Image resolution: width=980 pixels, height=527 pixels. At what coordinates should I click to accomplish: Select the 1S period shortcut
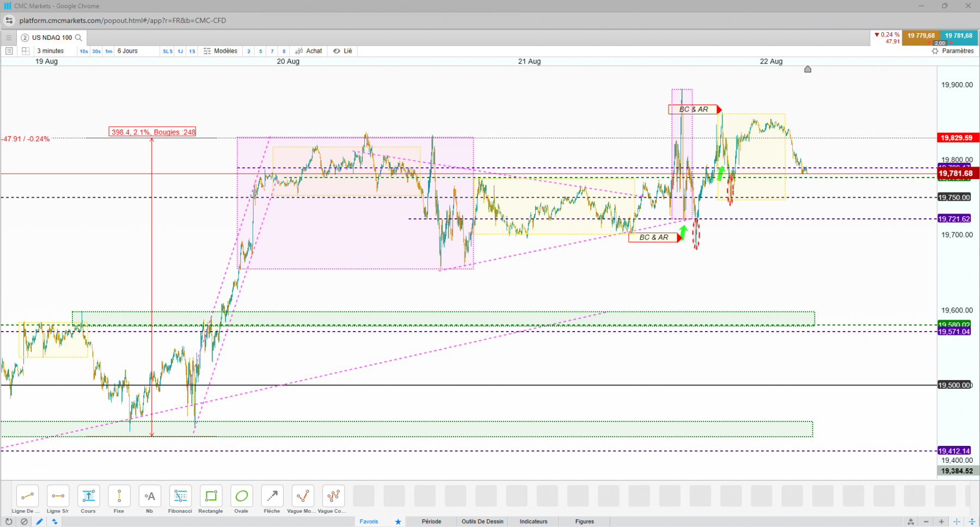tap(192, 51)
